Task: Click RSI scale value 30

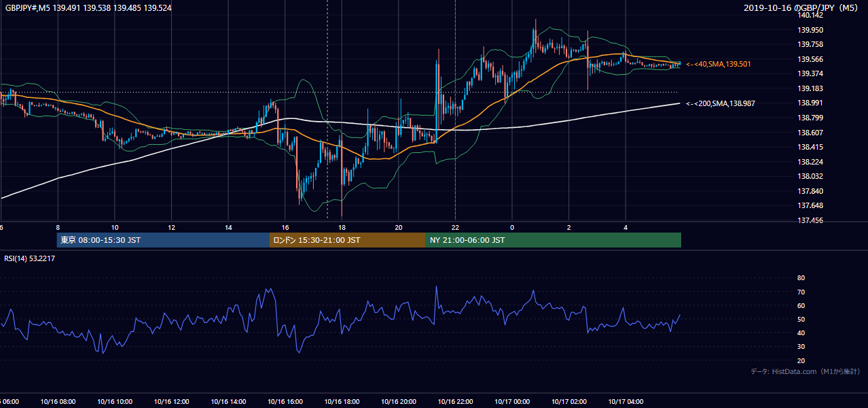Action: pyautogui.click(x=801, y=347)
